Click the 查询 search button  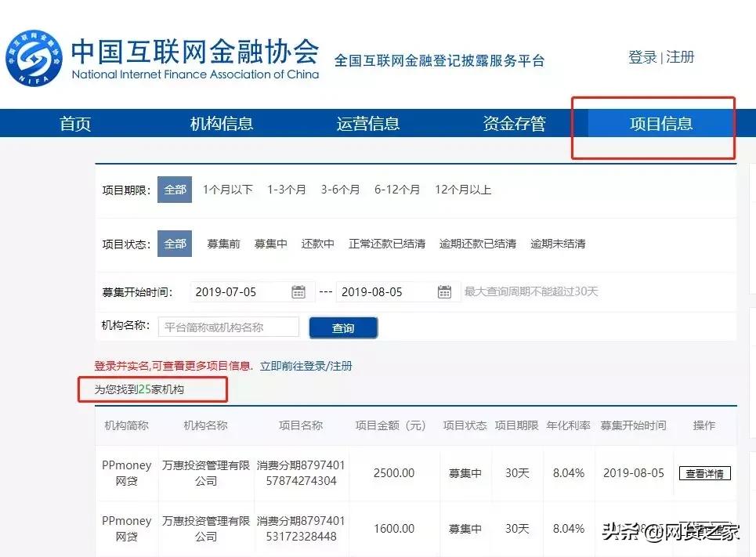coord(343,327)
